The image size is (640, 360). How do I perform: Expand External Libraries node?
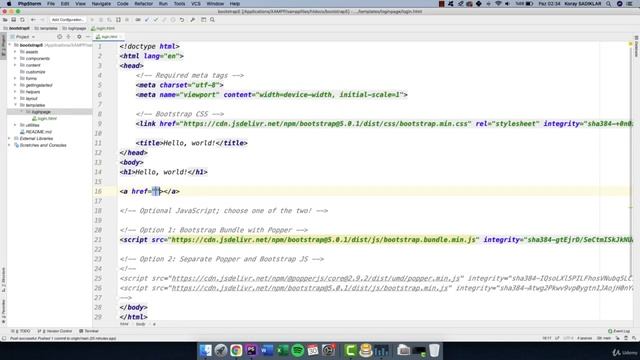click(9, 138)
